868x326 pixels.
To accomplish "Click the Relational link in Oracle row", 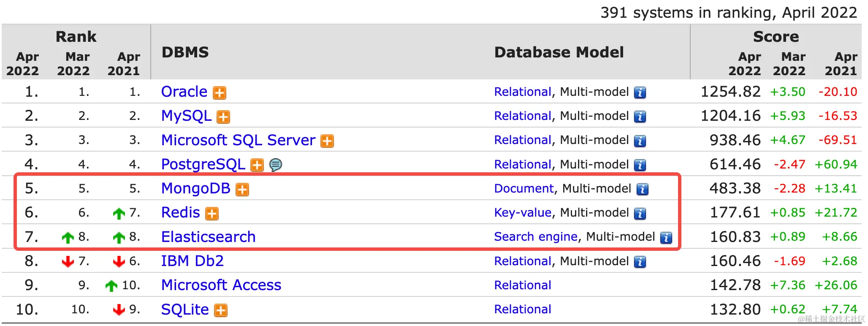I will pyautogui.click(x=523, y=92).
